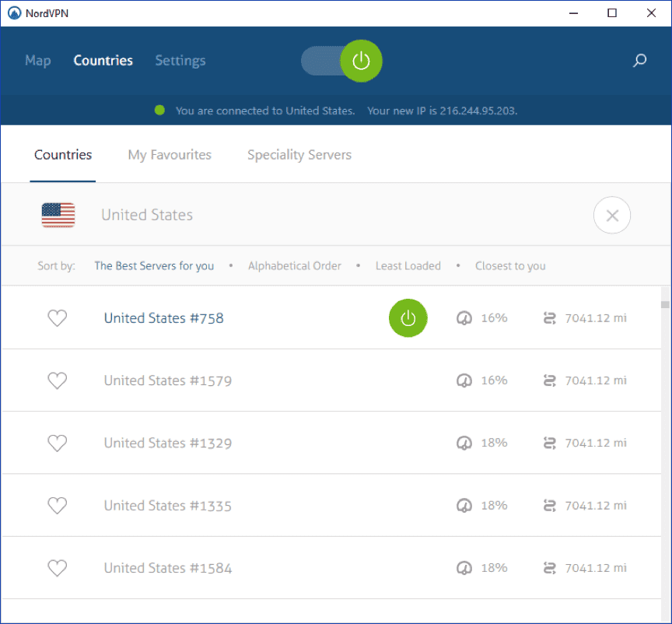The width and height of the screenshot is (672, 624).
Task: Click distance icon for server #758
Action: coord(549,318)
